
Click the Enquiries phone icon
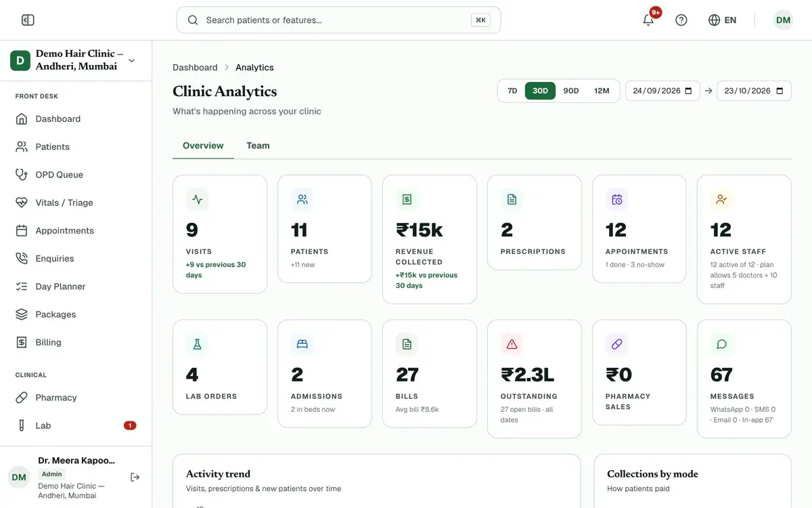click(22, 259)
